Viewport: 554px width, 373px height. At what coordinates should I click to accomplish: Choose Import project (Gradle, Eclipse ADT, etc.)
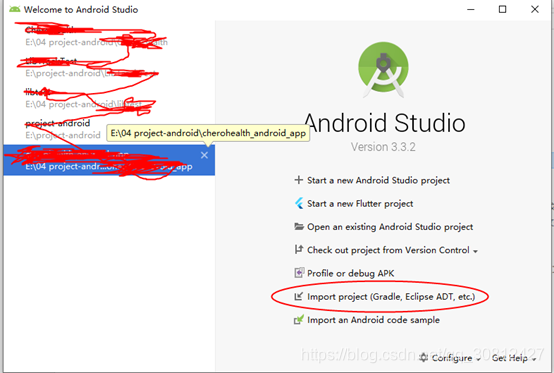tap(391, 296)
